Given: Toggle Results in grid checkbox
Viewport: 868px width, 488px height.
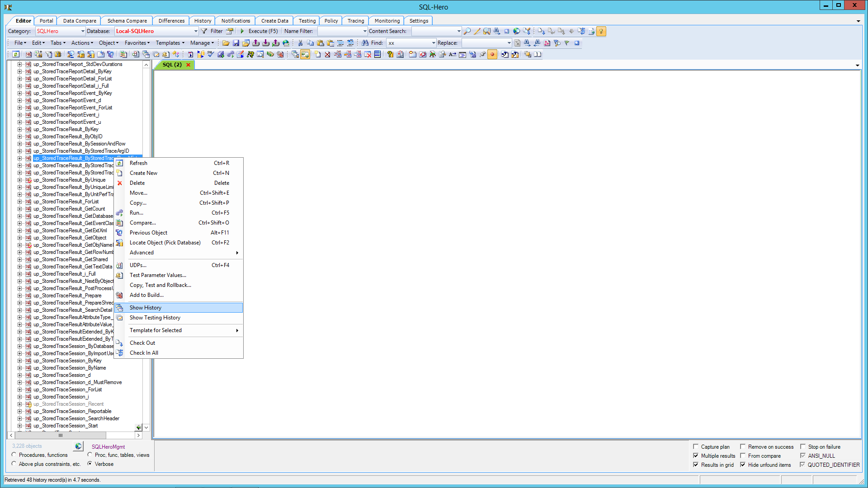Looking at the screenshot, I should [696, 465].
